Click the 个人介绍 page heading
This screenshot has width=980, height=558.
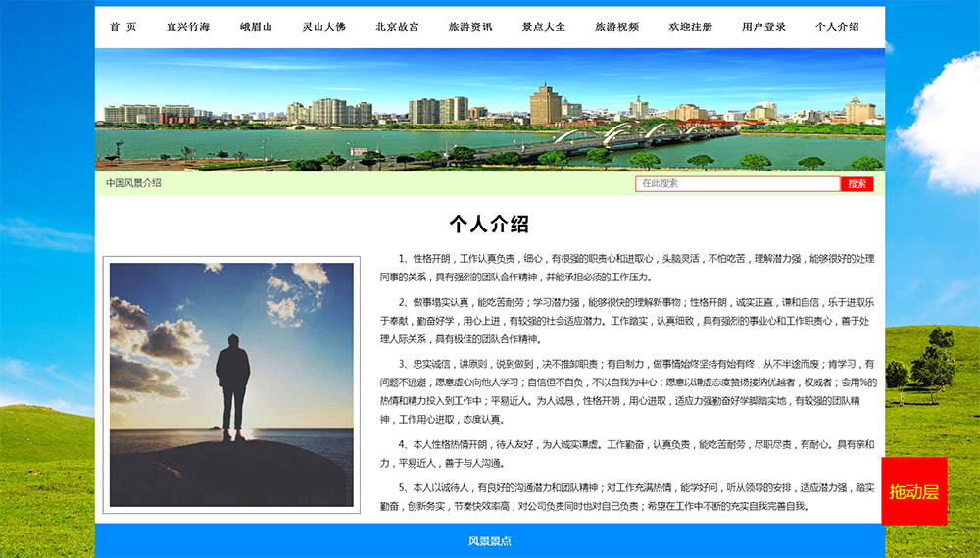(489, 224)
